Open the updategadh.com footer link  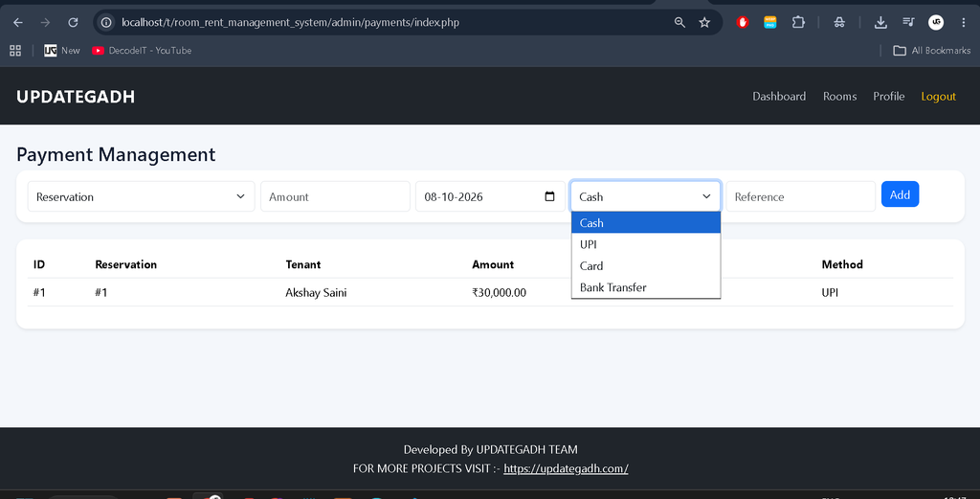[x=566, y=468]
